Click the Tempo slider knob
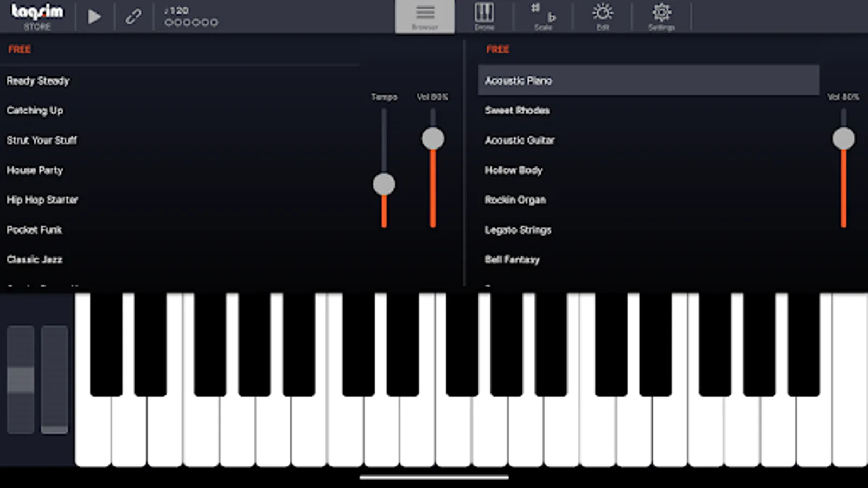Viewport: 868px width, 488px height. (384, 184)
